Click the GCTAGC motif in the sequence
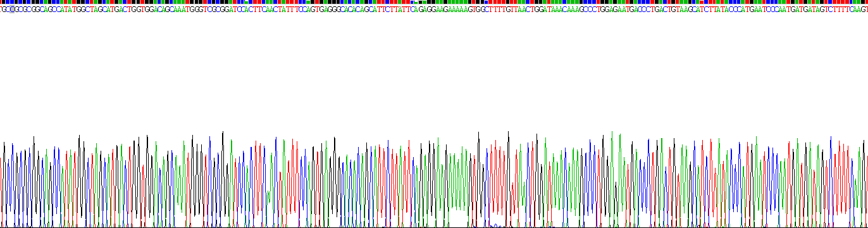 click(x=94, y=9)
